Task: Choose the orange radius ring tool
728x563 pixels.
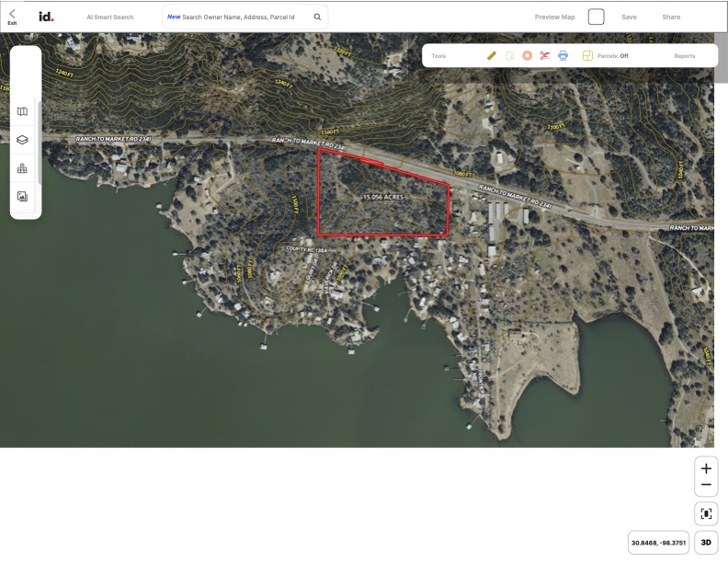Action: [x=527, y=56]
